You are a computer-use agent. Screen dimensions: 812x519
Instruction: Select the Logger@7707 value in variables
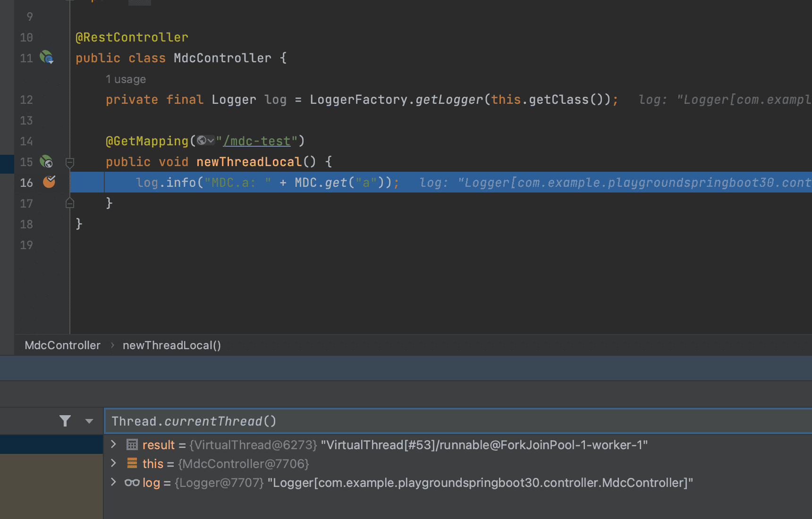pyautogui.click(x=219, y=483)
